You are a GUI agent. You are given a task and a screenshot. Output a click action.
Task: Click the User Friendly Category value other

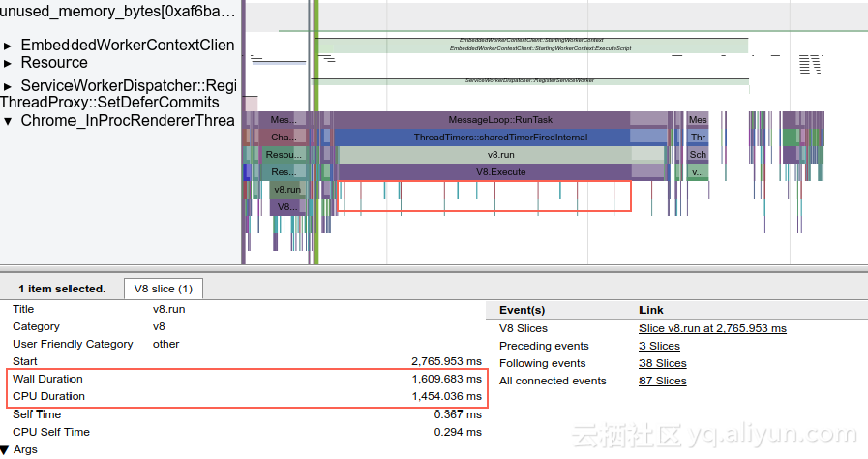(x=166, y=344)
